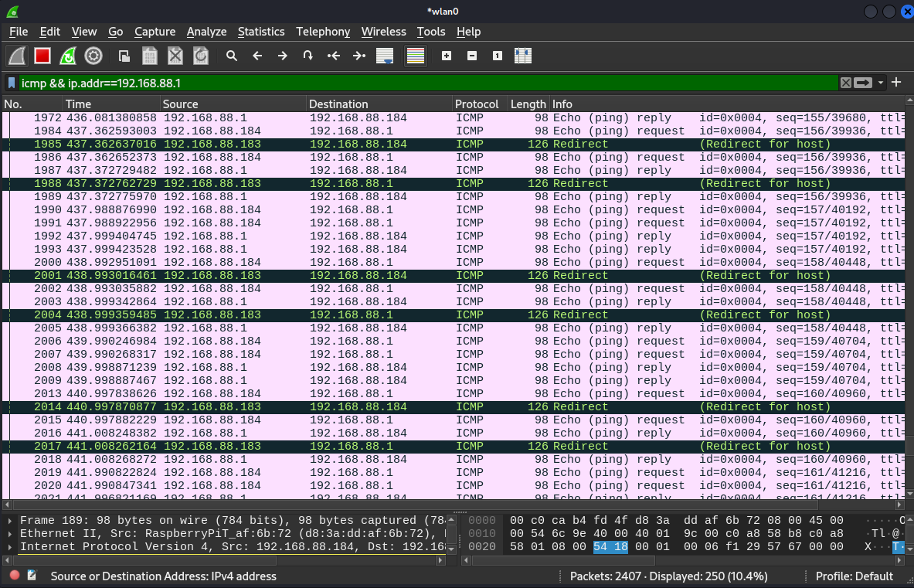Zoom in on packet text
The image size is (914, 588).
(447, 56)
